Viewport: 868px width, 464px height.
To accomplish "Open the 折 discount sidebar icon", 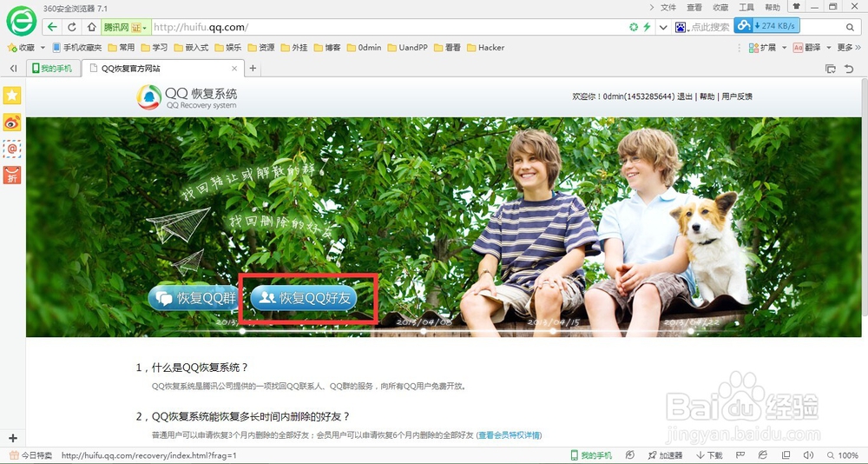I will [12, 175].
